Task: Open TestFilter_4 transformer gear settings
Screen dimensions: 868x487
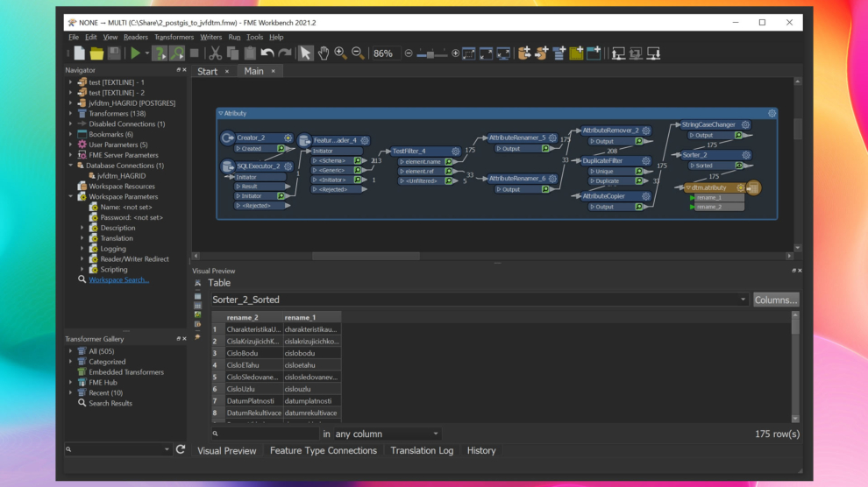Action: point(455,151)
